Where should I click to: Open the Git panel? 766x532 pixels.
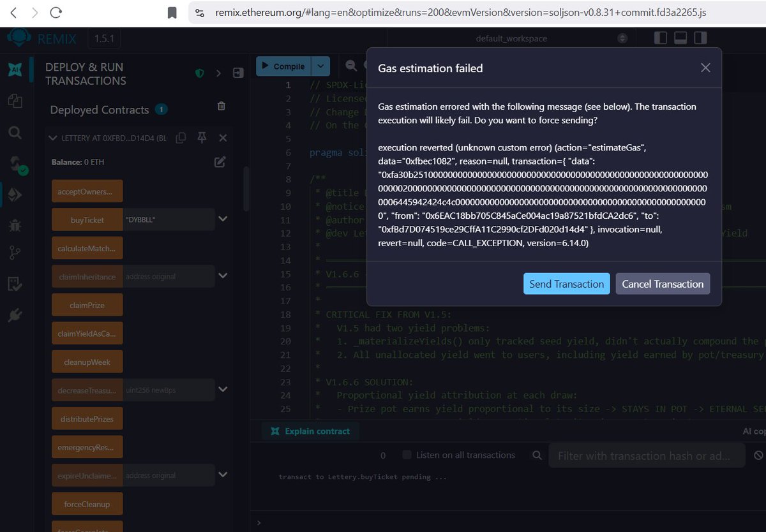pyautogui.click(x=14, y=254)
